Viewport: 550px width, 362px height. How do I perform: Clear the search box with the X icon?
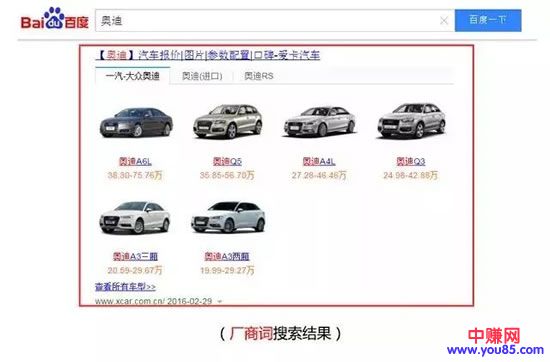444,21
